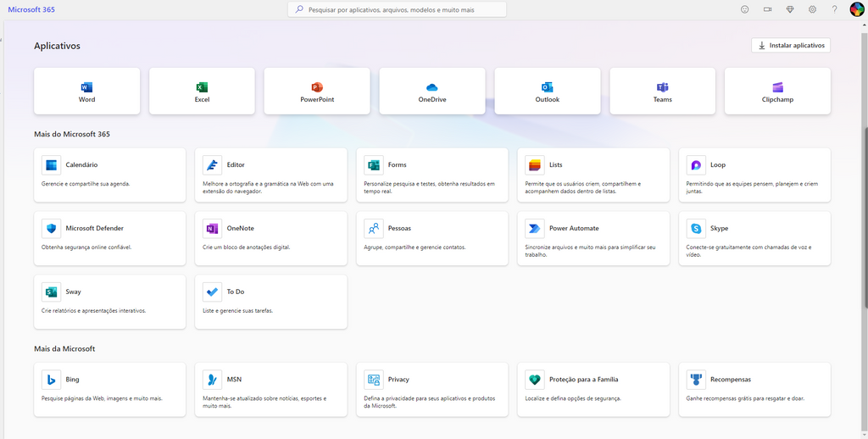Click the MSN butterfly icon
868x439 pixels.
point(213,380)
